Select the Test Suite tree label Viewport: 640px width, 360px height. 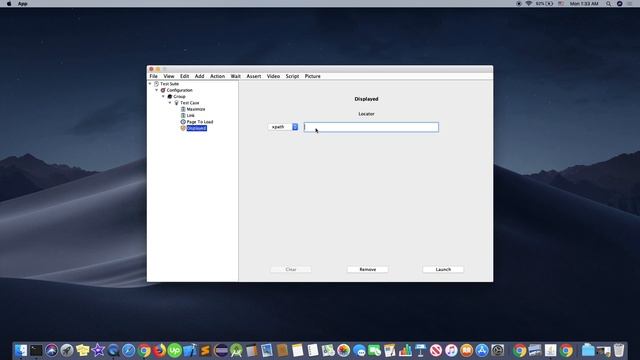point(169,84)
